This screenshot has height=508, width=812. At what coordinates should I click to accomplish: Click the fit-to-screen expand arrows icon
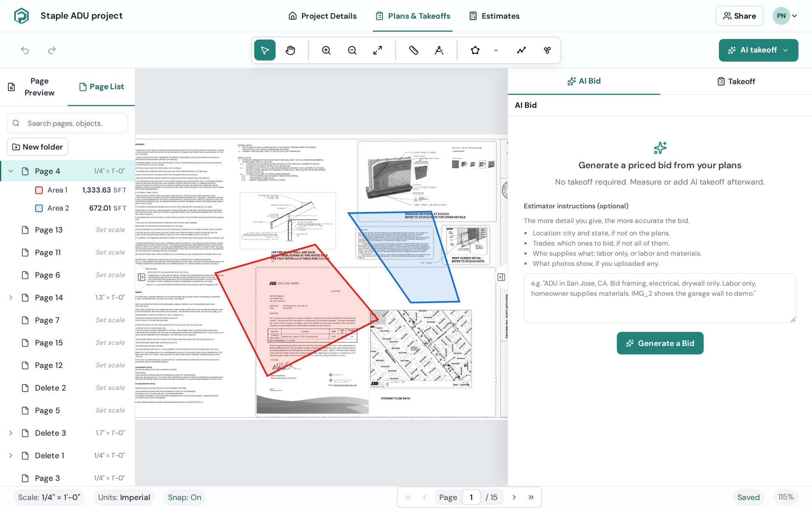[x=378, y=50]
